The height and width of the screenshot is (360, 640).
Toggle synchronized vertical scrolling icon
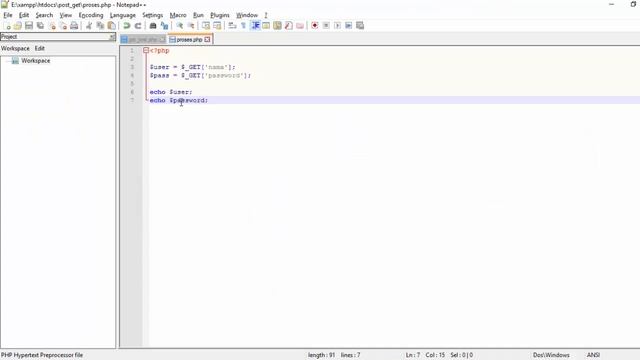point(206,26)
